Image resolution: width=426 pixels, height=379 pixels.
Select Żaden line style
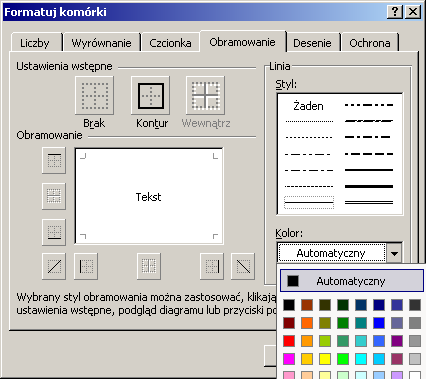[308, 106]
